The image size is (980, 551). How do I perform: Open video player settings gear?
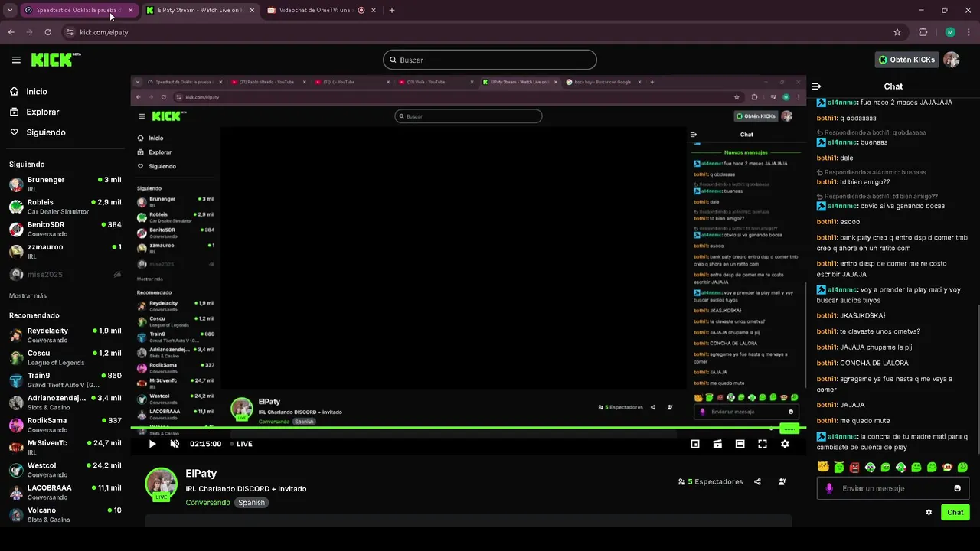click(x=785, y=444)
